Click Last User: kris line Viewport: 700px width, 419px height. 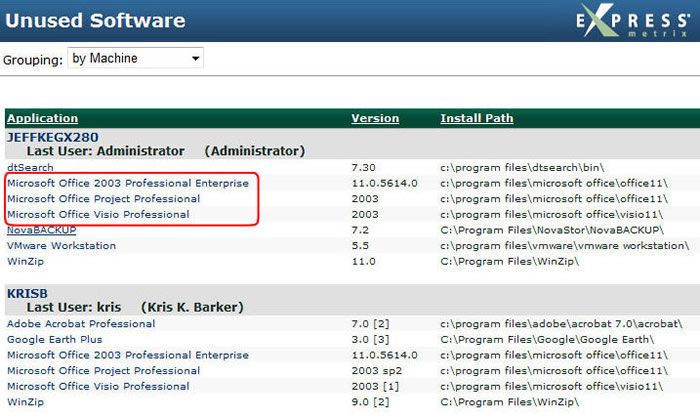[135, 307]
